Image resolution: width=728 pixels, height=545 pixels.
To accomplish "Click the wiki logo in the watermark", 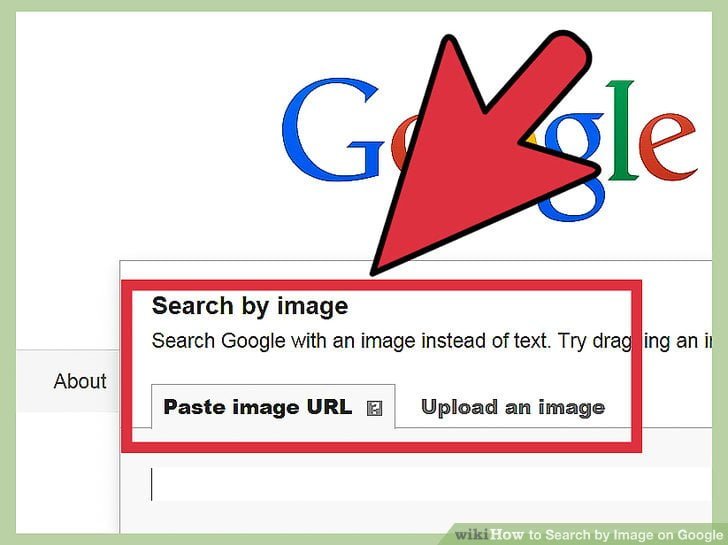I will pyautogui.click(x=472, y=534).
